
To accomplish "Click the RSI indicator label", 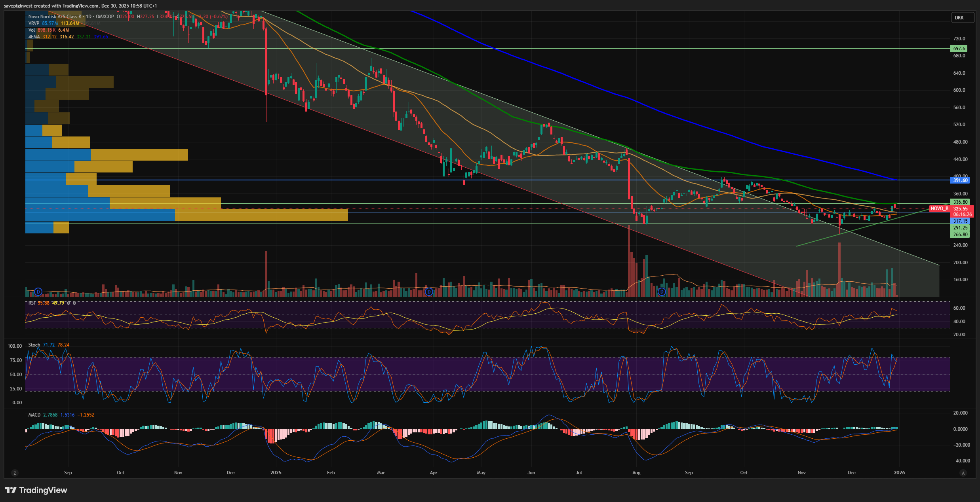I will 32,303.
